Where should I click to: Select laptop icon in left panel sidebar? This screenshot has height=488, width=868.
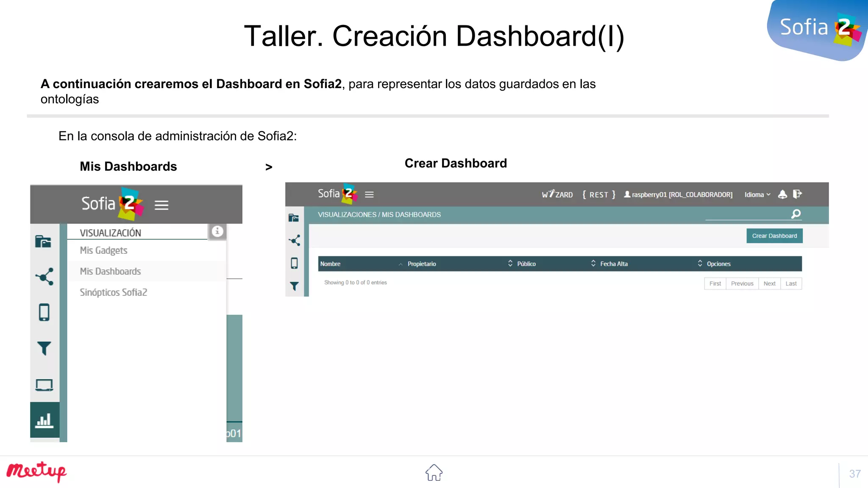point(44,385)
